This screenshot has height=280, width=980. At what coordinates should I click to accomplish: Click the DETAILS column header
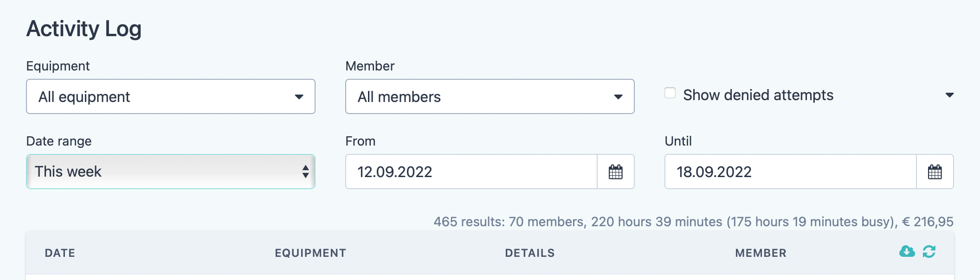529,253
